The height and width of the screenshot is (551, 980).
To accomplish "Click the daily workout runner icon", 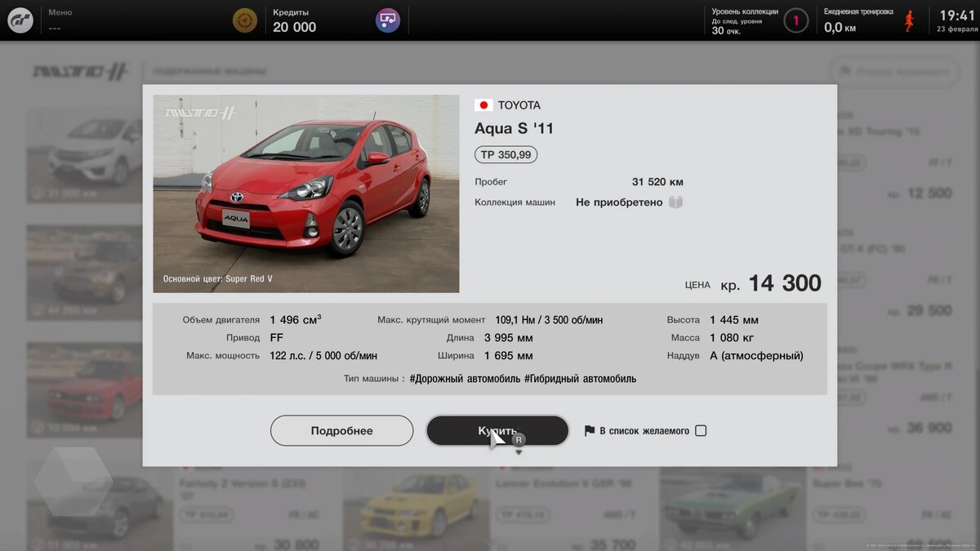I will coord(909,20).
